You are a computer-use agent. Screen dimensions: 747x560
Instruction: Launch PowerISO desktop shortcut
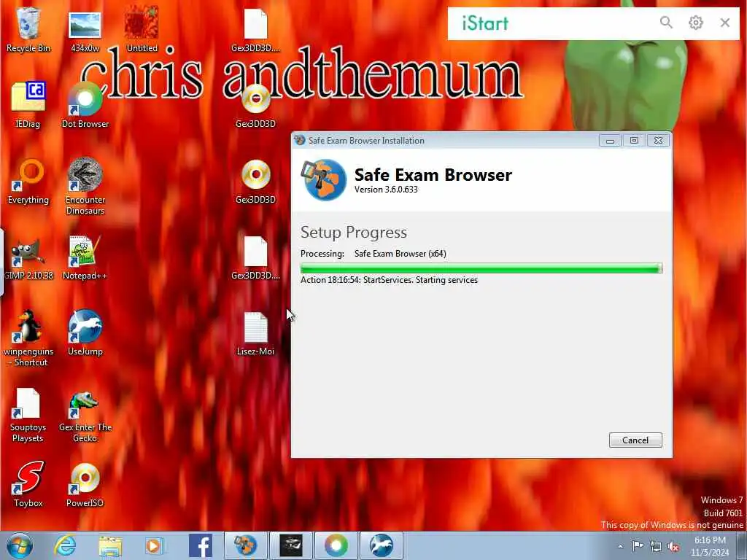[x=85, y=484]
